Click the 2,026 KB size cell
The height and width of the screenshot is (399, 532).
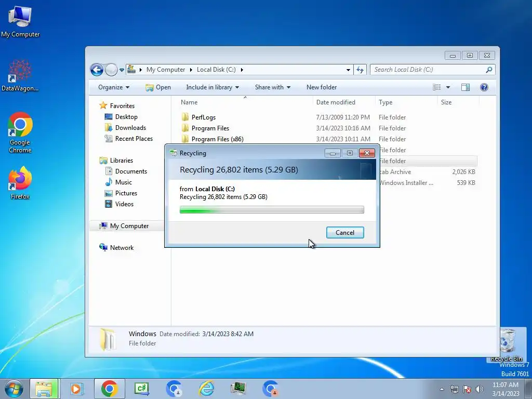[x=463, y=172]
